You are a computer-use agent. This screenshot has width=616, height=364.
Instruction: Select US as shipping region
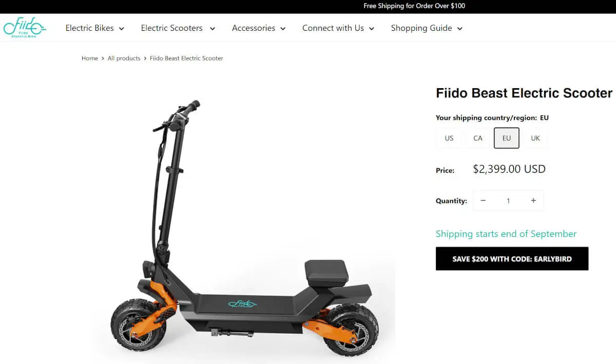click(449, 138)
